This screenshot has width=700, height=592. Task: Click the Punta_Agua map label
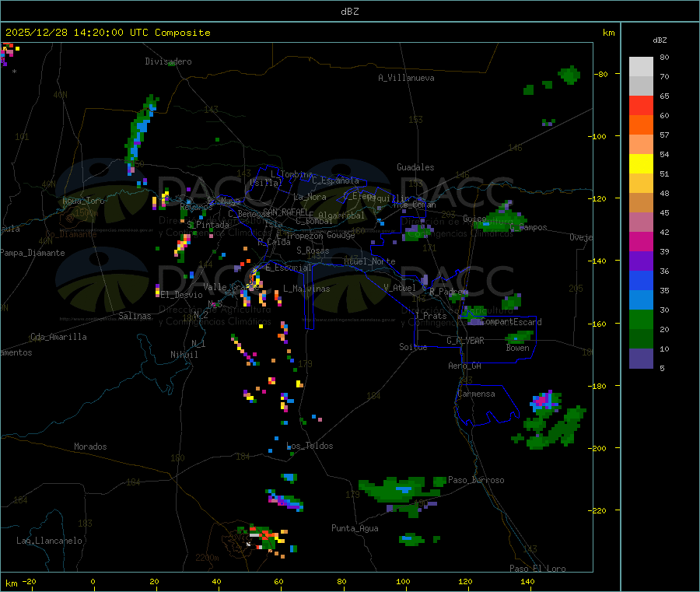pyautogui.click(x=355, y=528)
